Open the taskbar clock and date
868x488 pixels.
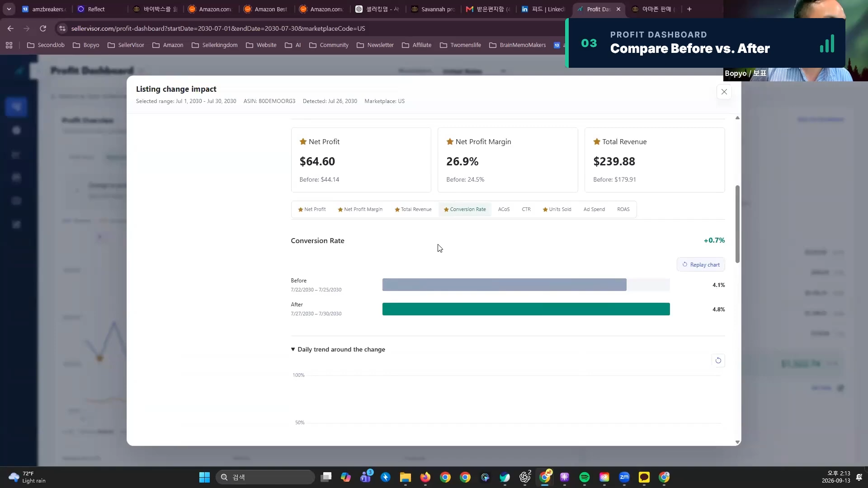click(835, 477)
